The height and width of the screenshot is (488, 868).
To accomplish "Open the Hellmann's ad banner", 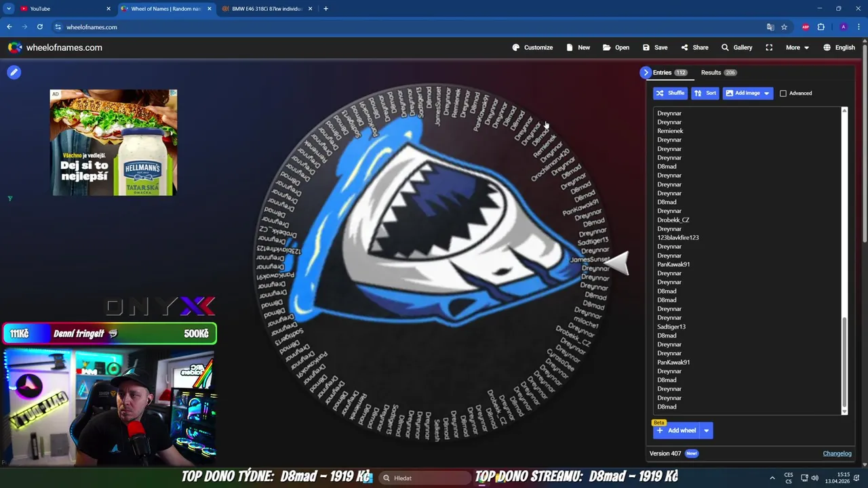I will click(x=113, y=143).
